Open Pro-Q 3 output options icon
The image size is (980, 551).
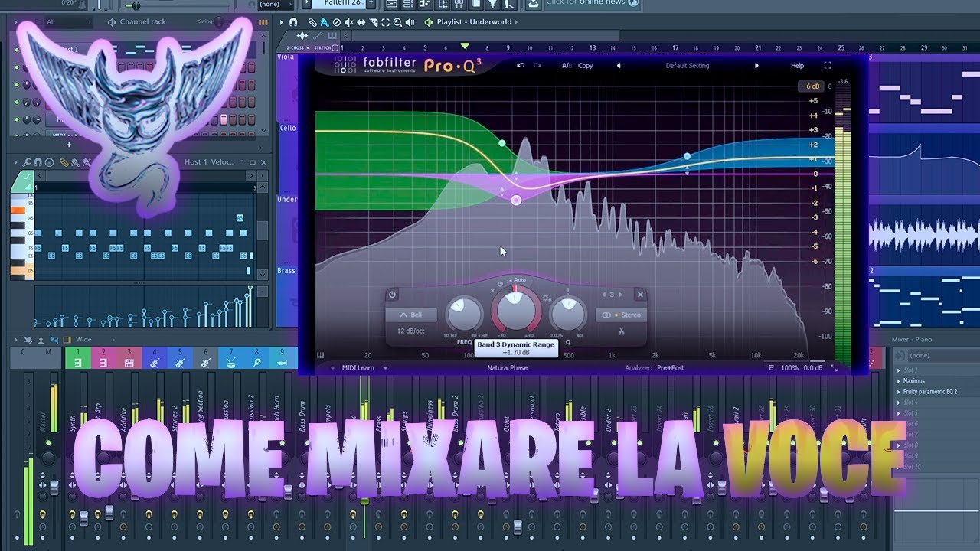pos(771,368)
